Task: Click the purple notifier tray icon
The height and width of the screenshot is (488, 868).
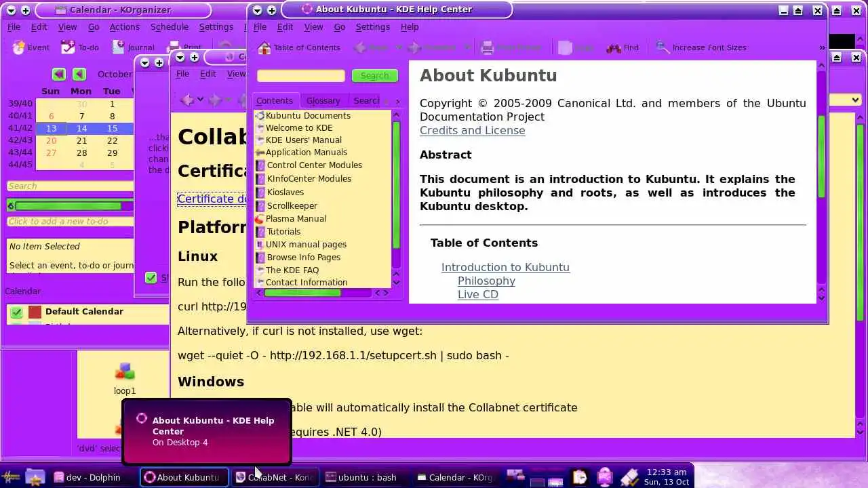Action: (x=604, y=477)
